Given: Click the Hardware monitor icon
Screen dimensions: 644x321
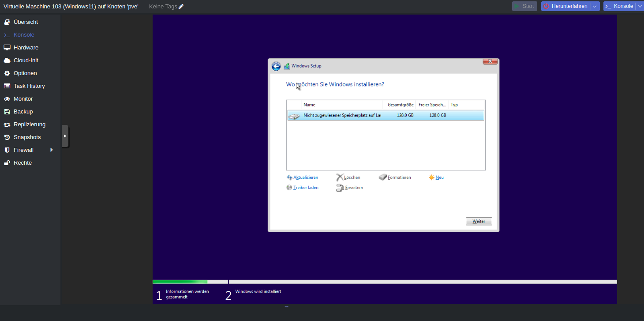Looking at the screenshot, I should click(x=7, y=47).
